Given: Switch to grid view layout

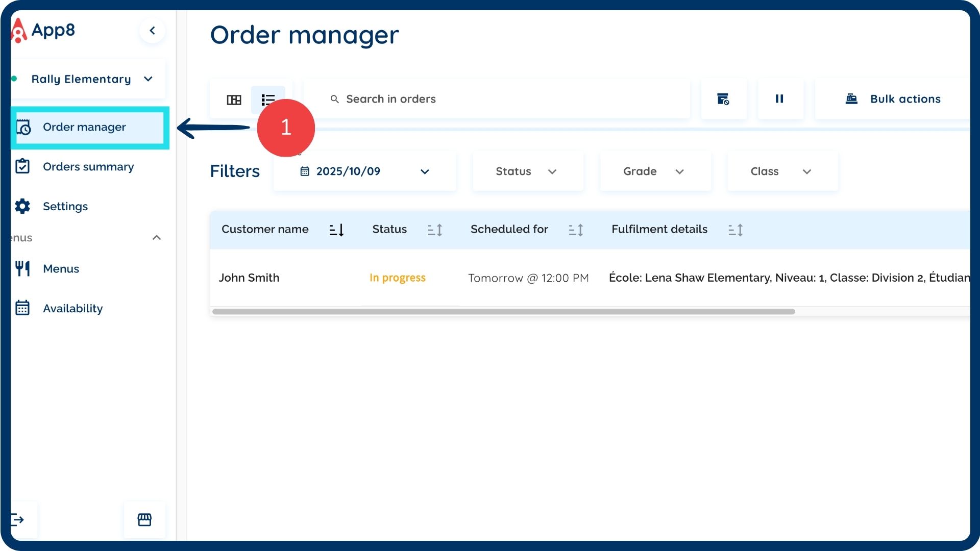Looking at the screenshot, I should [234, 99].
